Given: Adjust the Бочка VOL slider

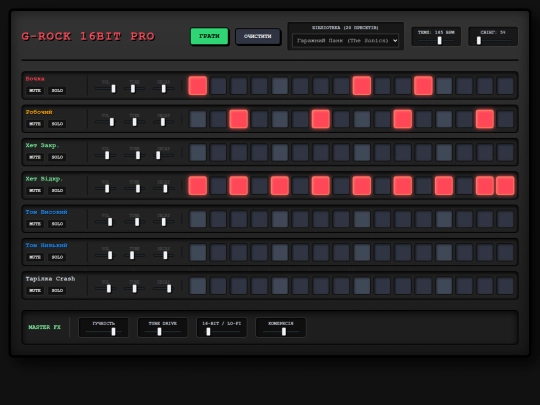Looking at the screenshot, I should (x=105, y=89).
